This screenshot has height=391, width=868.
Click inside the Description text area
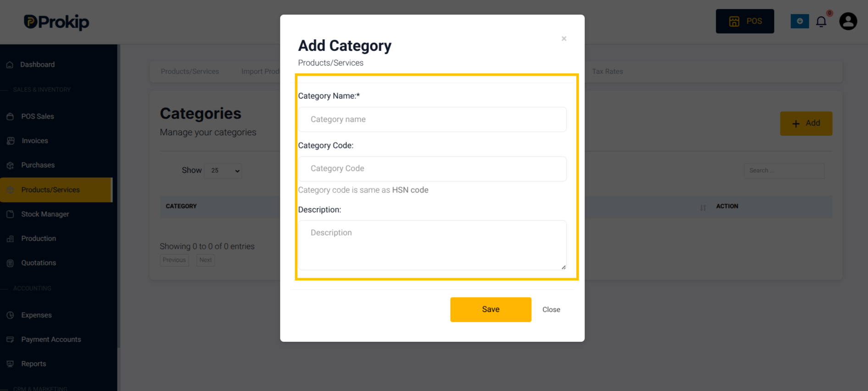tap(432, 245)
